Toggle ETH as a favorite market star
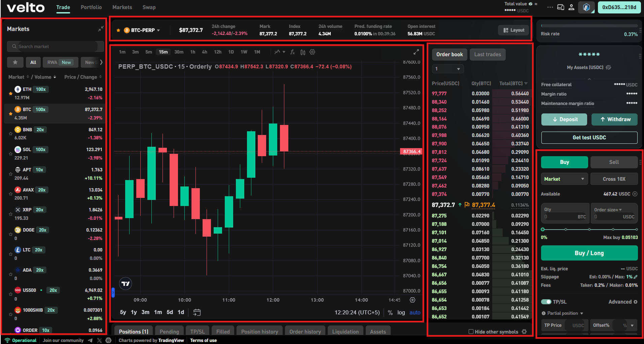Image resolution: width=644 pixels, height=344 pixels. click(10, 93)
